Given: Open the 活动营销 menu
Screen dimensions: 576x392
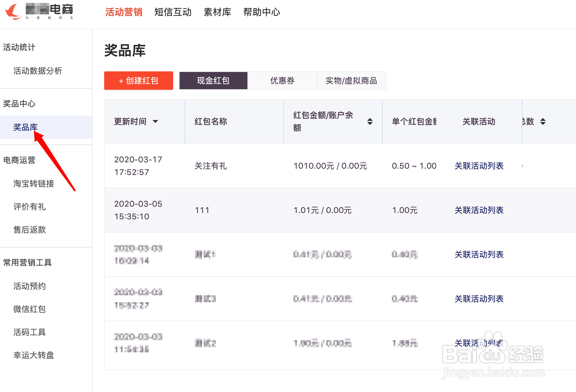Looking at the screenshot, I should [124, 12].
